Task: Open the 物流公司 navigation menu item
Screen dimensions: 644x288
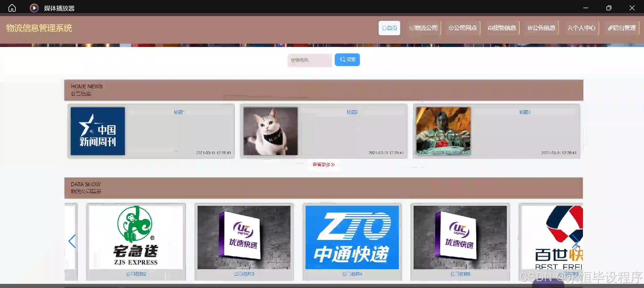Action: (424, 28)
